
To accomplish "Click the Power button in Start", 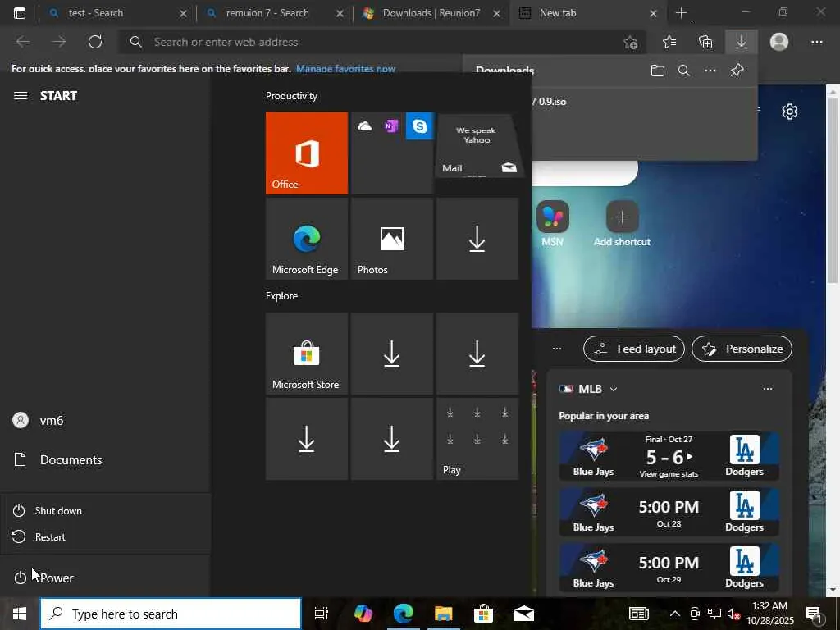I will tap(105, 577).
